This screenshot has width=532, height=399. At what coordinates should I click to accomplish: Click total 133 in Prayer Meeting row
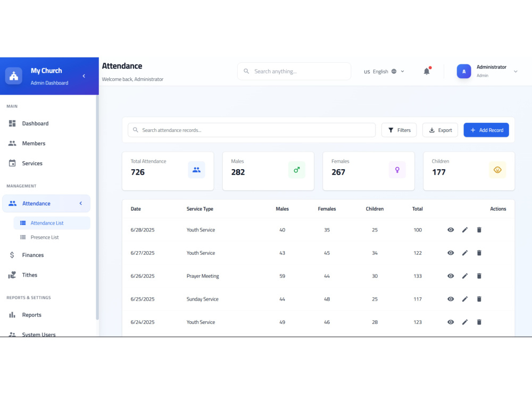click(x=418, y=276)
